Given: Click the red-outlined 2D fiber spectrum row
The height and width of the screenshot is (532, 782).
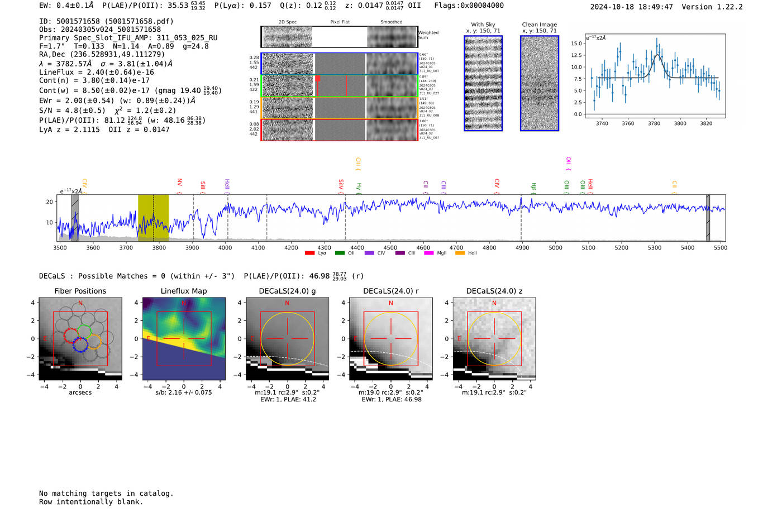Looking at the screenshot, I should click(339, 130).
